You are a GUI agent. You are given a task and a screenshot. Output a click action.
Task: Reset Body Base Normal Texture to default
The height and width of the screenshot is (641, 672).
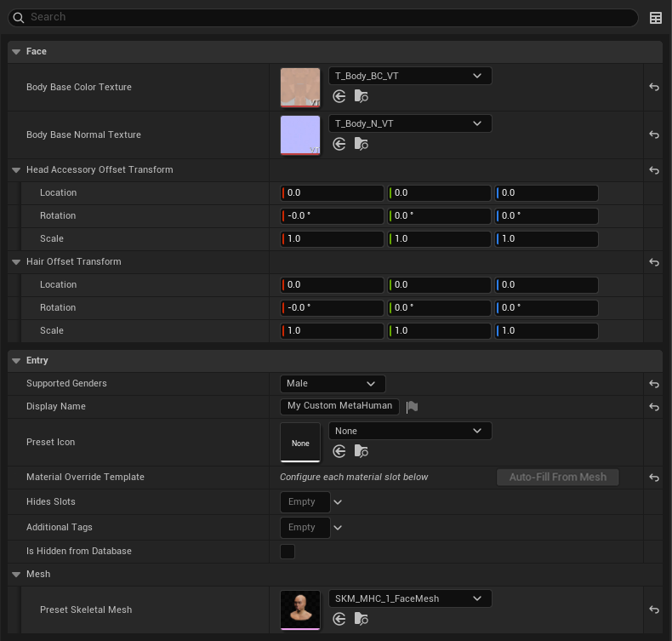click(x=653, y=134)
